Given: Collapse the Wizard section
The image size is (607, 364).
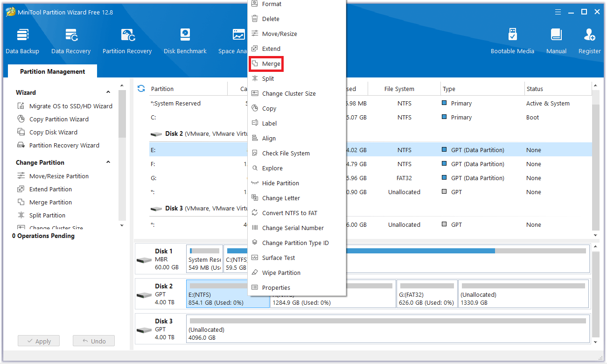Looking at the screenshot, I should coord(108,92).
